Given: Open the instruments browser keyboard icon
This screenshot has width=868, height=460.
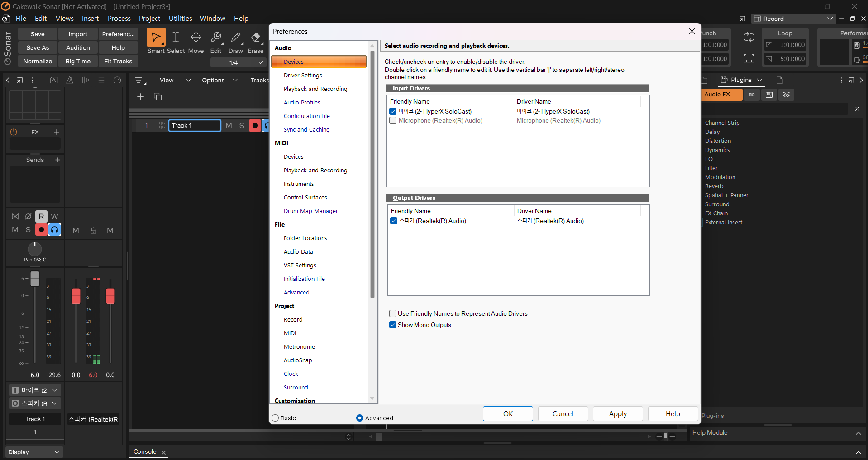Looking at the screenshot, I should click(769, 95).
